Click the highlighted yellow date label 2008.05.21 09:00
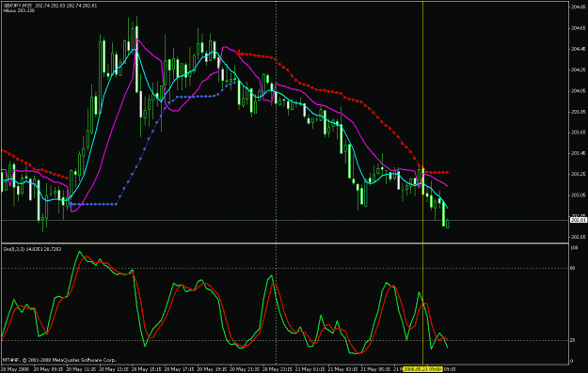588x373 pixels. click(422, 369)
